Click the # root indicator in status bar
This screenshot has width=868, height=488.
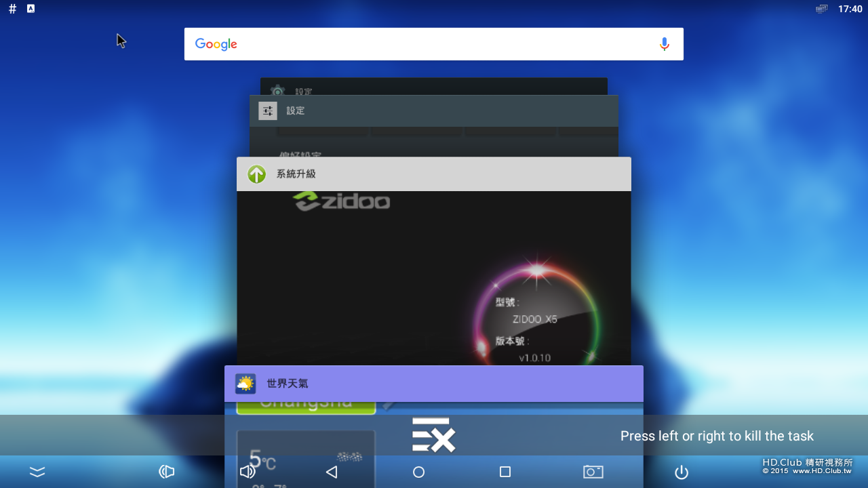coord(12,9)
